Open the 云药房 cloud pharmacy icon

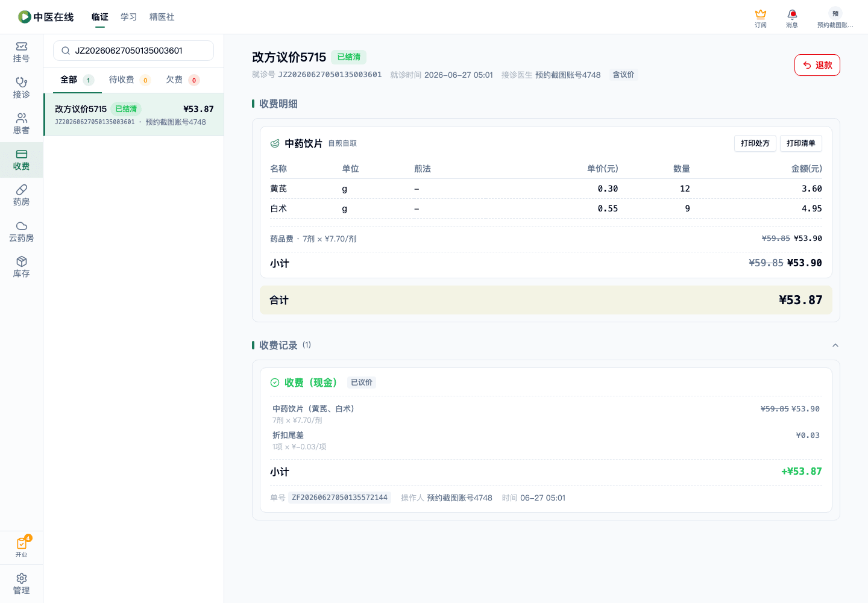pos(21,231)
